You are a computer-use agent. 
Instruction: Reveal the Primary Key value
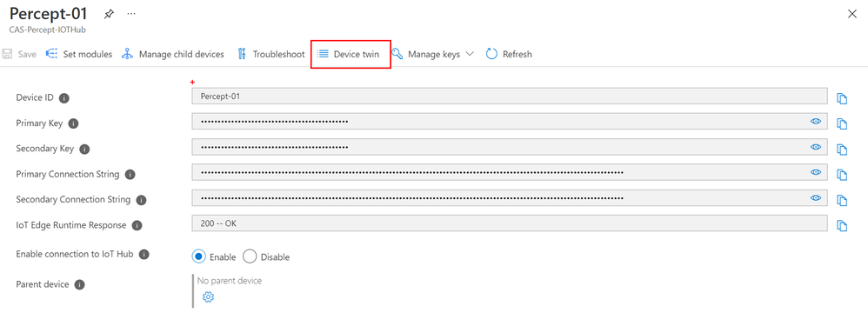816,121
